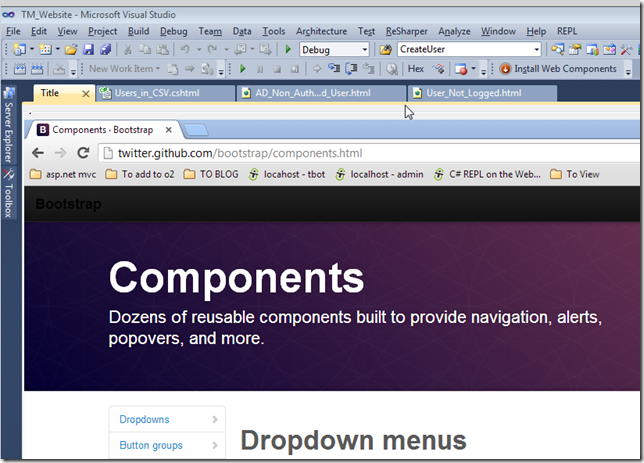Click the Cut scissors icon
This screenshot has height=463, width=644.
pyautogui.click(x=128, y=50)
